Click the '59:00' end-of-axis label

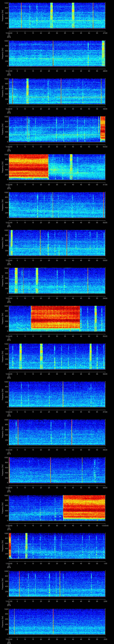105,487
